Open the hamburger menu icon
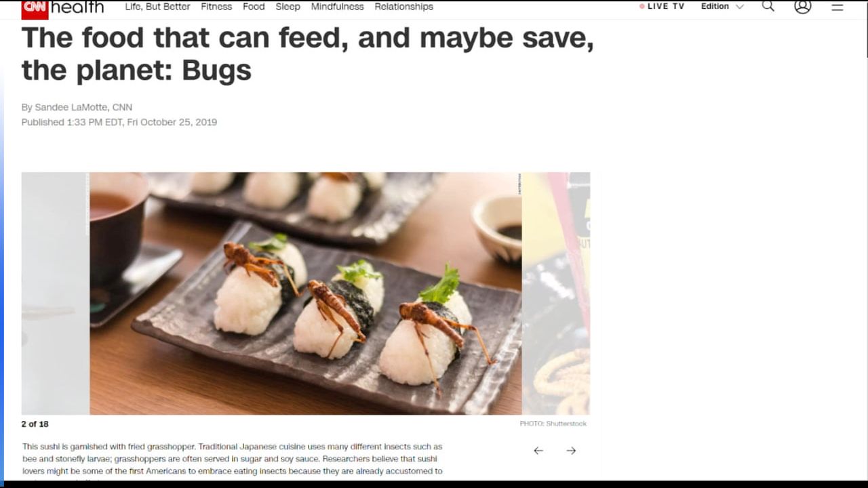Screen dimensions: 868x488 click(837, 7)
